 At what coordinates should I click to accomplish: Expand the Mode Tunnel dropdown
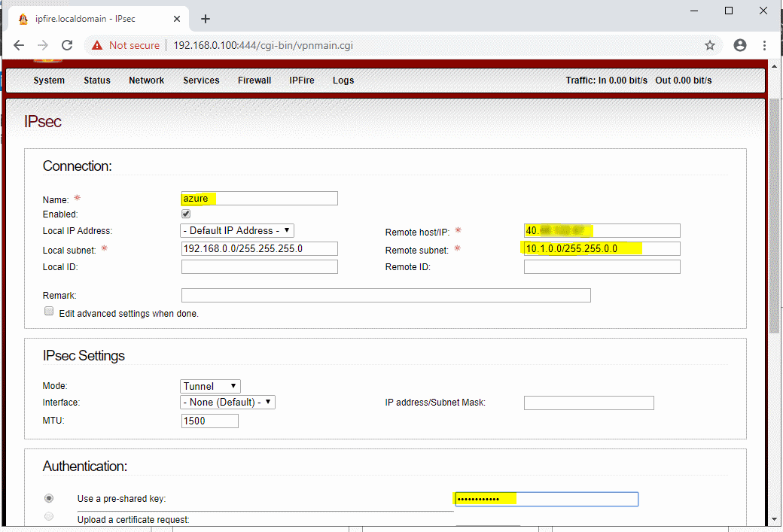coord(211,386)
